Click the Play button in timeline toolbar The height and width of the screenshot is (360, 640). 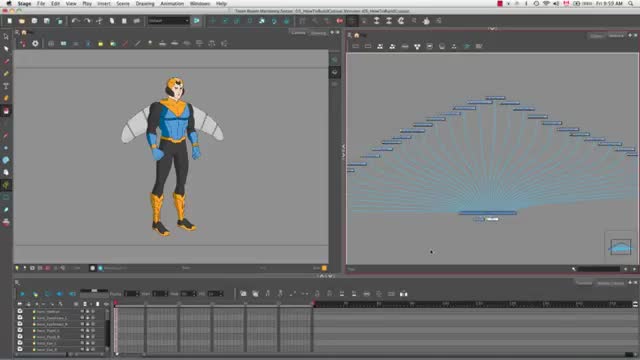[x=22, y=294]
